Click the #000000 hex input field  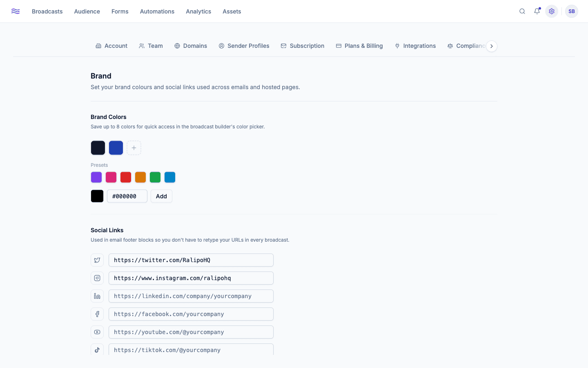click(x=127, y=196)
